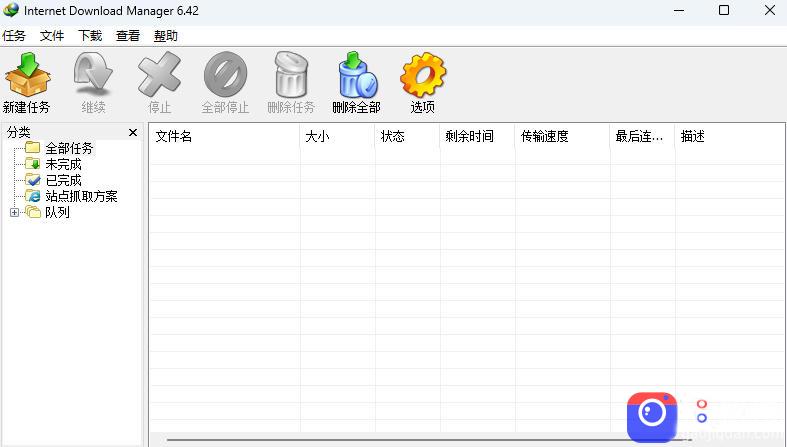Click the 分类 panel header label
The height and width of the screenshot is (447, 787).
(19, 132)
